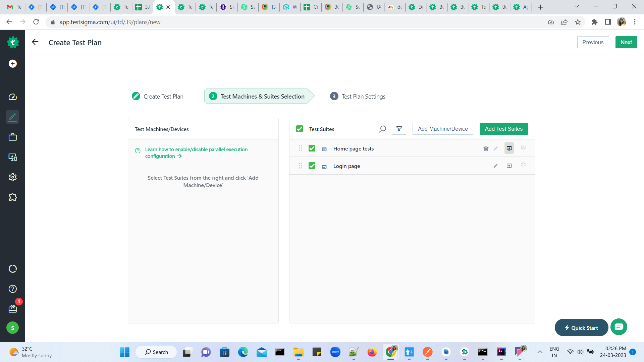This screenshot has height=362, width=644.
Task: Add machine to Login page suite
Action: click(x=509, y=166)
